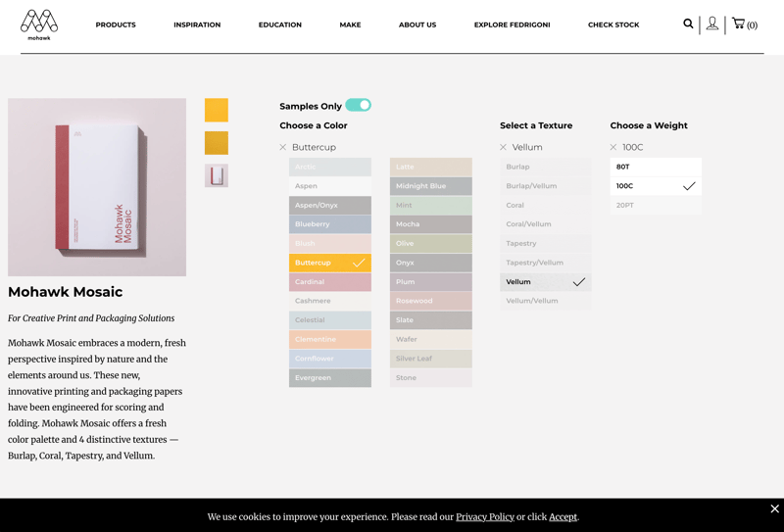Select the swatchbook image thumbnail
Viewport: 784px width, 532px height.
point(217,175)
